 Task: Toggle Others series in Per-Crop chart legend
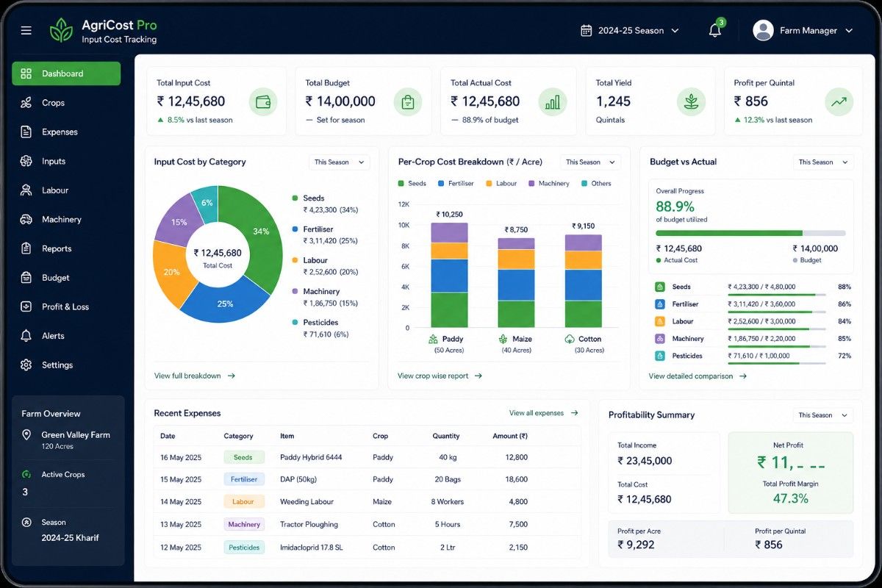click(596, 184)
